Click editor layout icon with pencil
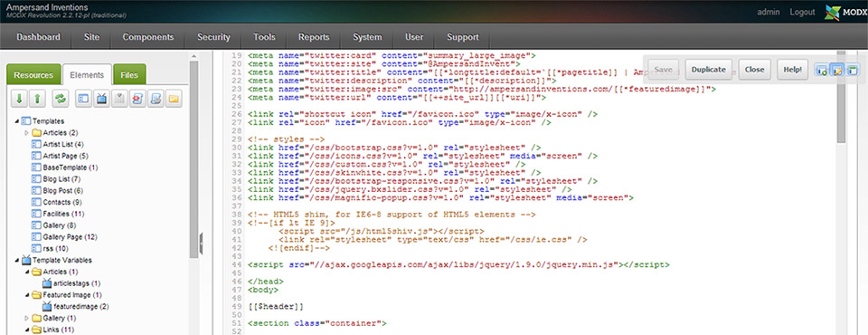Image resolution: width=868 pixels, height=335 pixels. tap(836, 71)
